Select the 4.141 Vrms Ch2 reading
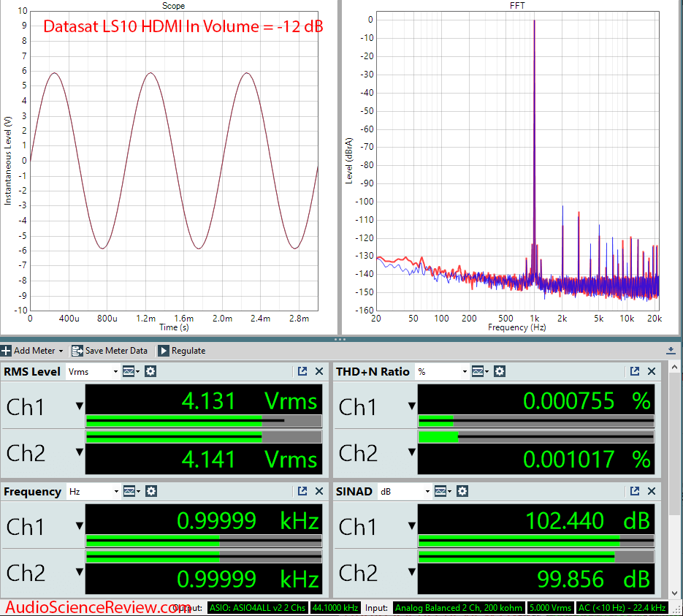Image resolution: width=683 pixels, height=616 pixels. 204,459
